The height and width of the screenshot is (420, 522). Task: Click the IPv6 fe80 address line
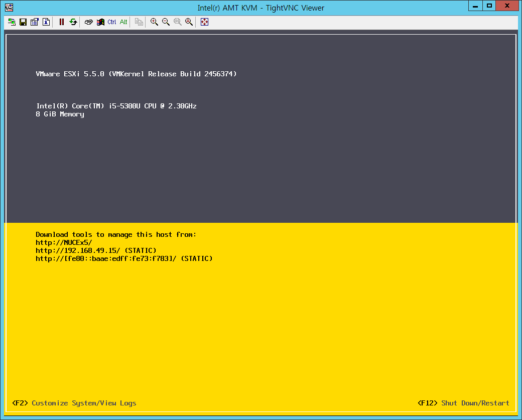[124, 258]
